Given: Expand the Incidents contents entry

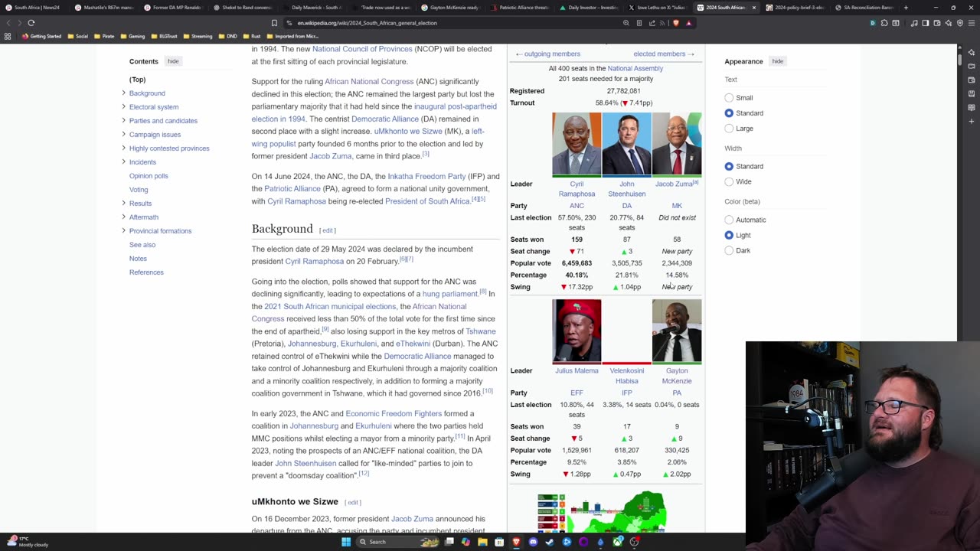Looking at the screenshot, I should 123,162.
